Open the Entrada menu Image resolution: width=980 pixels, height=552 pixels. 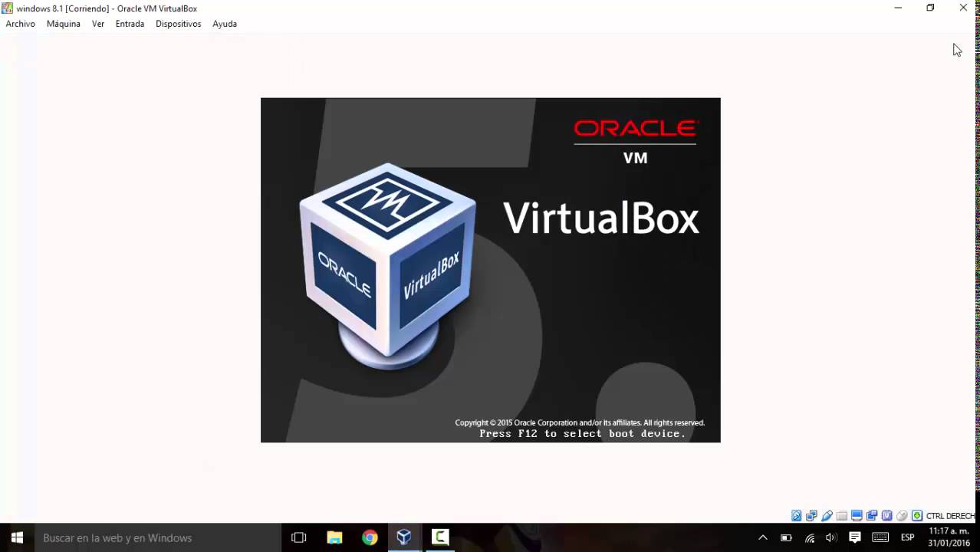130,24
